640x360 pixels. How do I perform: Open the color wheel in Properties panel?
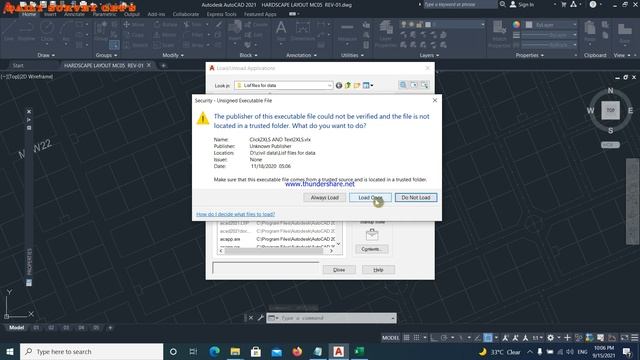coord(516,24)
